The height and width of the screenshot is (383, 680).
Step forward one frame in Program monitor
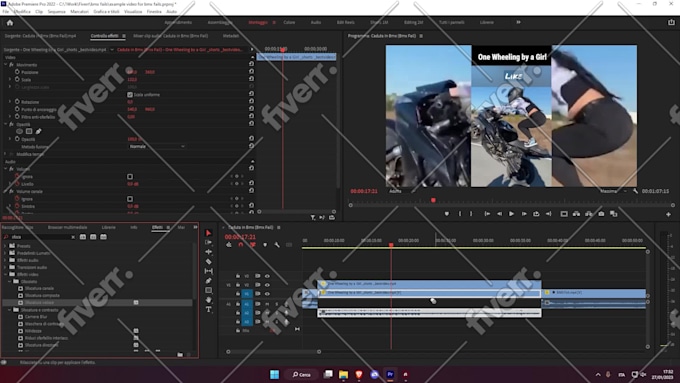pos(524,214)
